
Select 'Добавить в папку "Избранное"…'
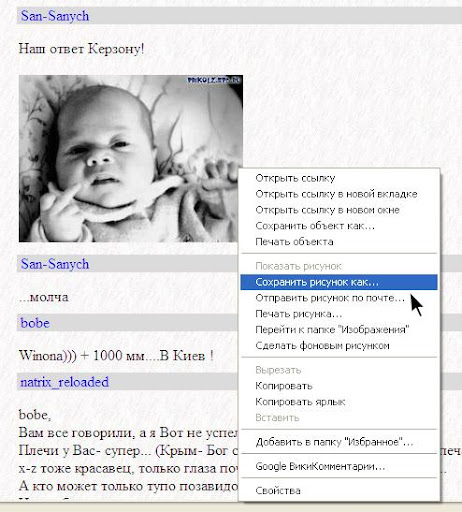[339, 442]
